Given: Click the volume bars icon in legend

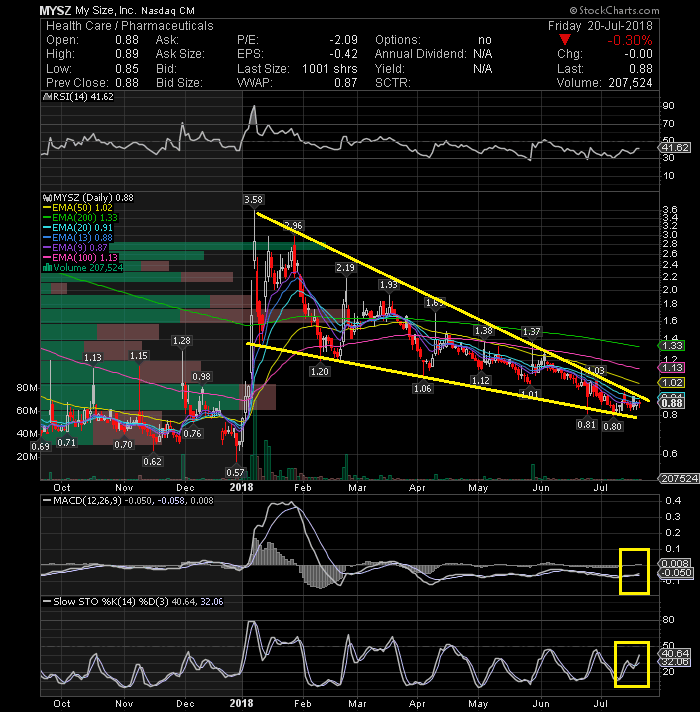Looking at the screenshot, I should tap(47, 267).
